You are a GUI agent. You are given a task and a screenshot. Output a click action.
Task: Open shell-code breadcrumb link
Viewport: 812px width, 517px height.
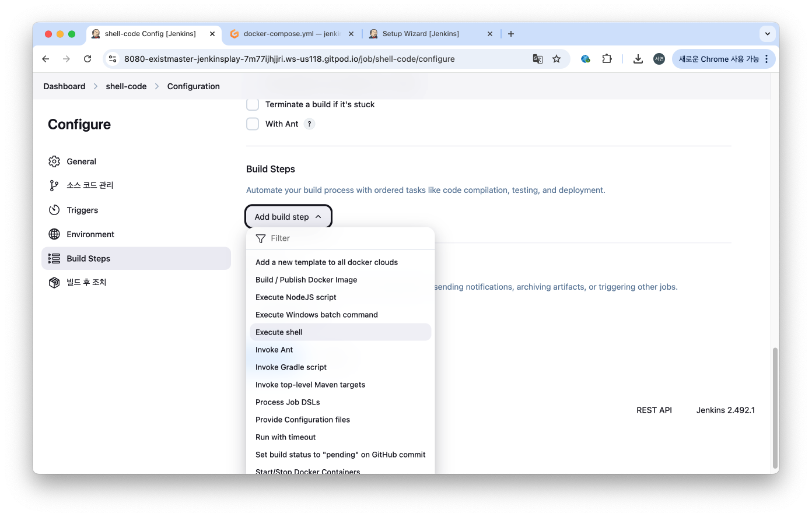[126, 86]
